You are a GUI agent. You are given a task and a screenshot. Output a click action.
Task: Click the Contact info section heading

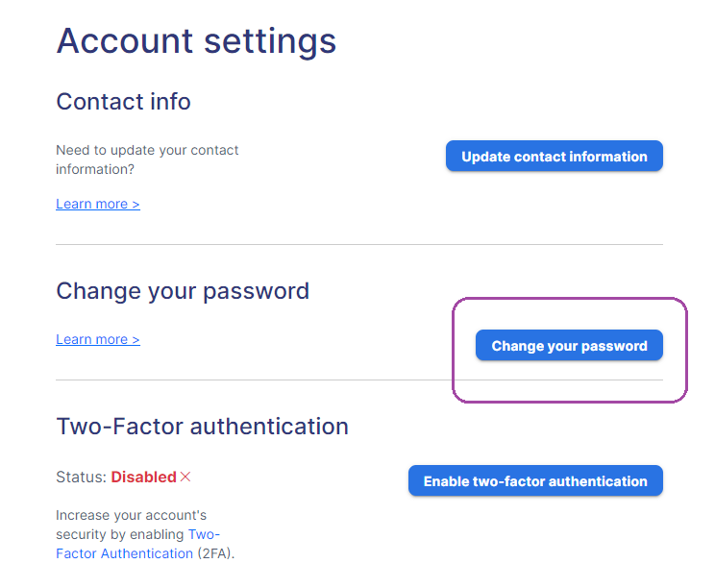coord(123,101)
